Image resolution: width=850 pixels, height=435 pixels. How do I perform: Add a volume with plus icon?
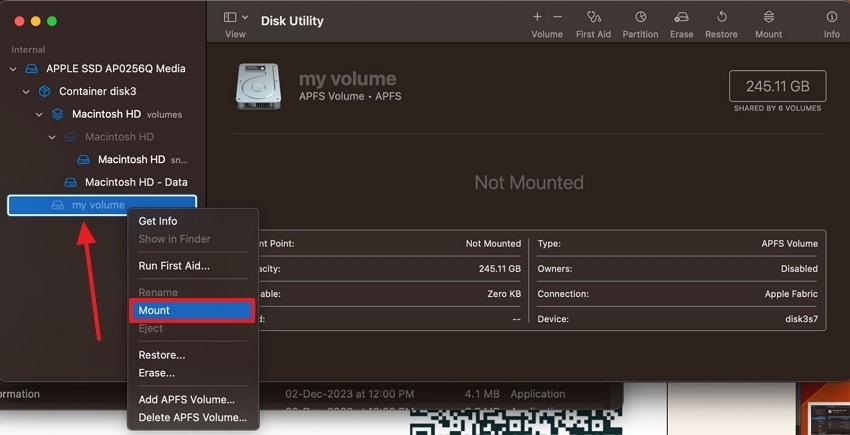(x=537, y=17)
